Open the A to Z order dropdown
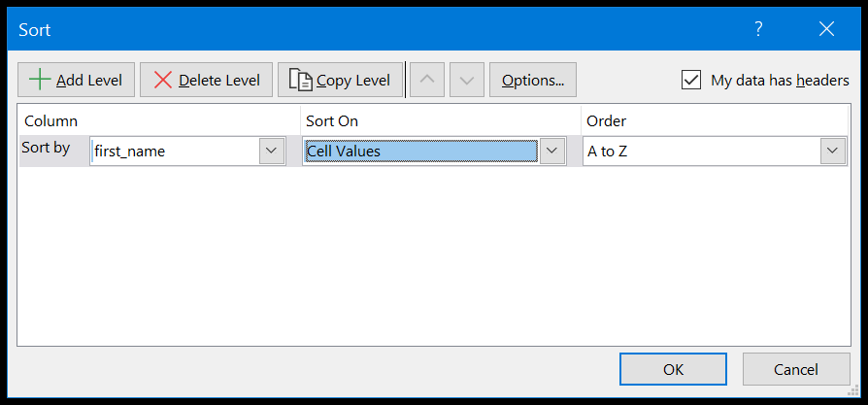868x405 pixels. tap(833, 151)
